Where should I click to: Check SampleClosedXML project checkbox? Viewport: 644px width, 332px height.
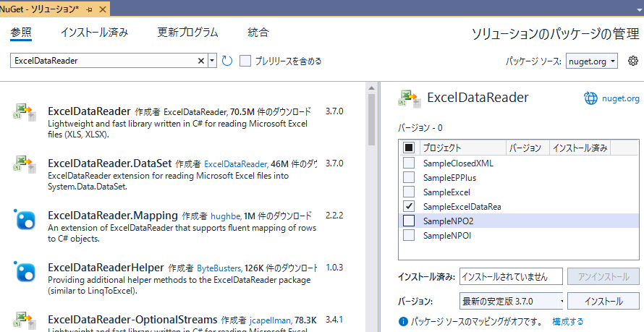409,163
